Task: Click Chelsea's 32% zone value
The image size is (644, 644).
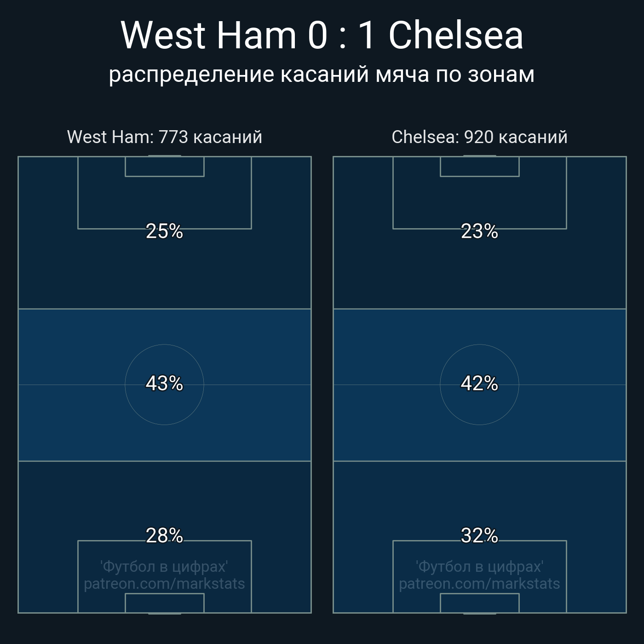Action: tap(479, 535)
